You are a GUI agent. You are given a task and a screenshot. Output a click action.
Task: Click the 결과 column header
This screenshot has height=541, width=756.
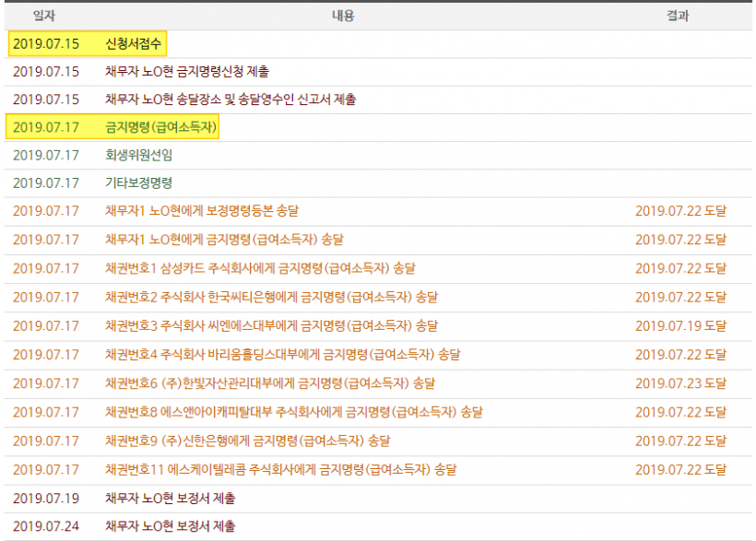678,16
